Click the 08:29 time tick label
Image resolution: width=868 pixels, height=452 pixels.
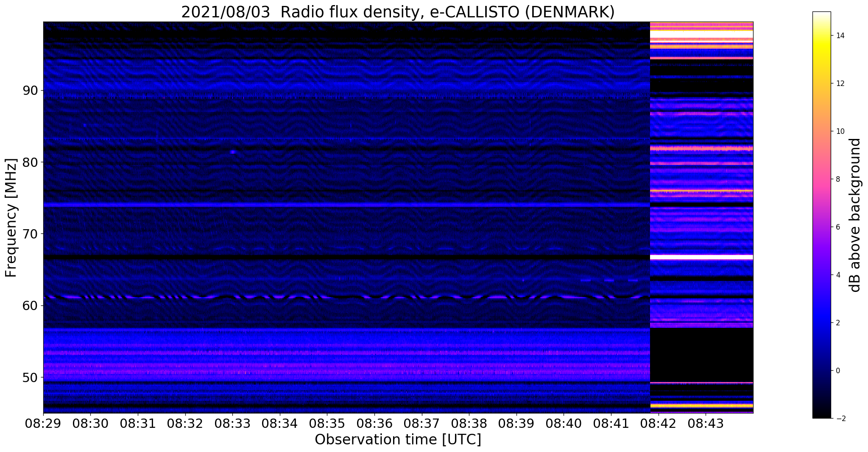click(x=43, y=424)
